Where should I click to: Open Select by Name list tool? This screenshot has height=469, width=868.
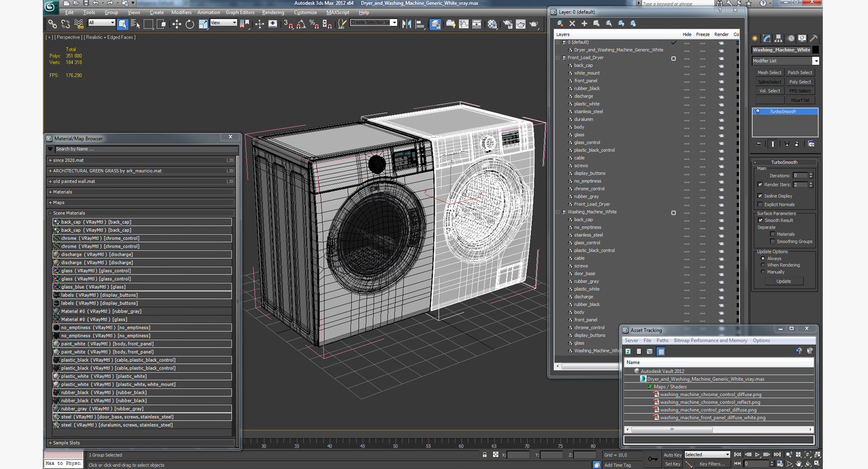[135, 24]
